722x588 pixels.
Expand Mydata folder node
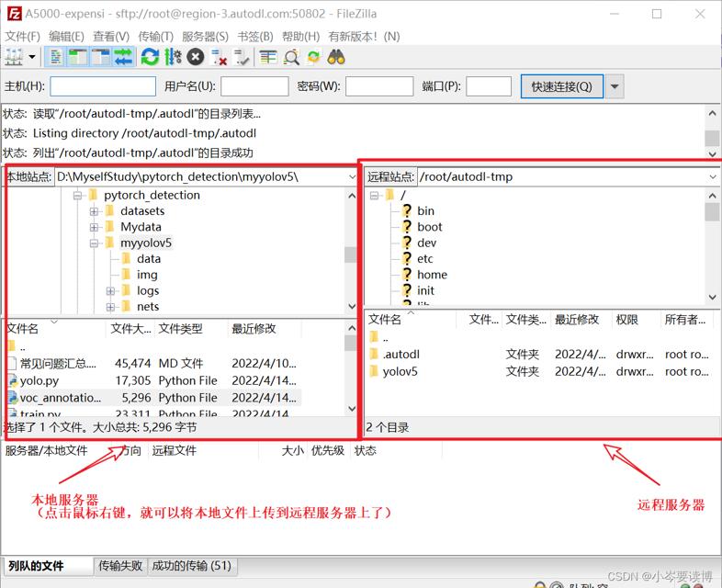click(x=94, y=228)
